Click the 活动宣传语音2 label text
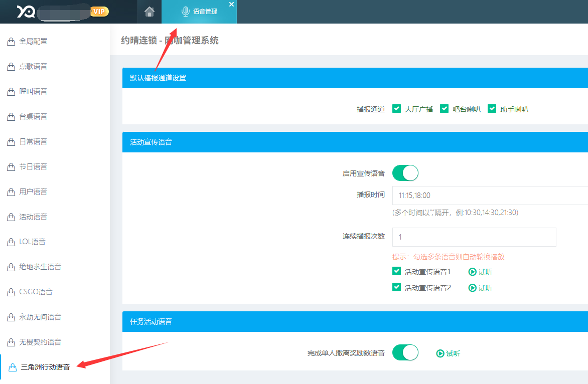Image resolution: width=588 pixels, height=384 pixels. [x=428, y=288]
